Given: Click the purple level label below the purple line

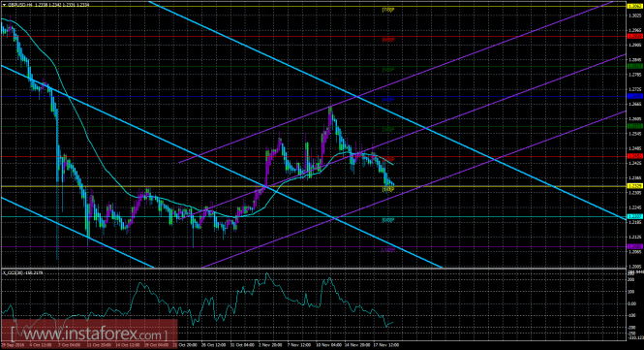Looking at the screenshot, I should (x=387, y=249).
